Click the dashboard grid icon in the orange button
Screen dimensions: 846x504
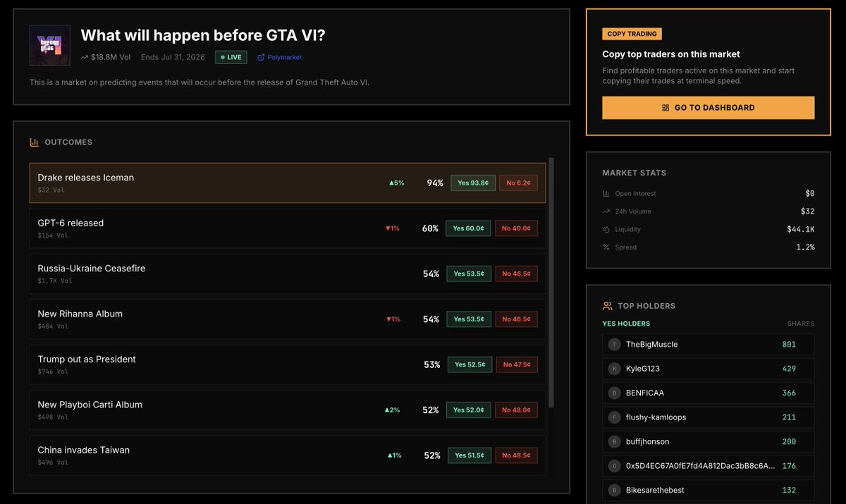tap(666, 108)
